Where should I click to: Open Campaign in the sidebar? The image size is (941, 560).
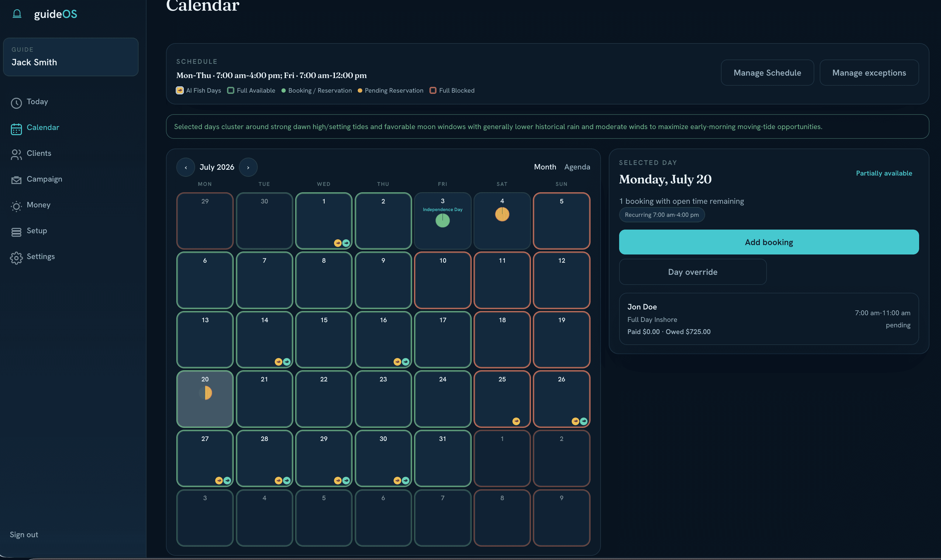[44, 179]
